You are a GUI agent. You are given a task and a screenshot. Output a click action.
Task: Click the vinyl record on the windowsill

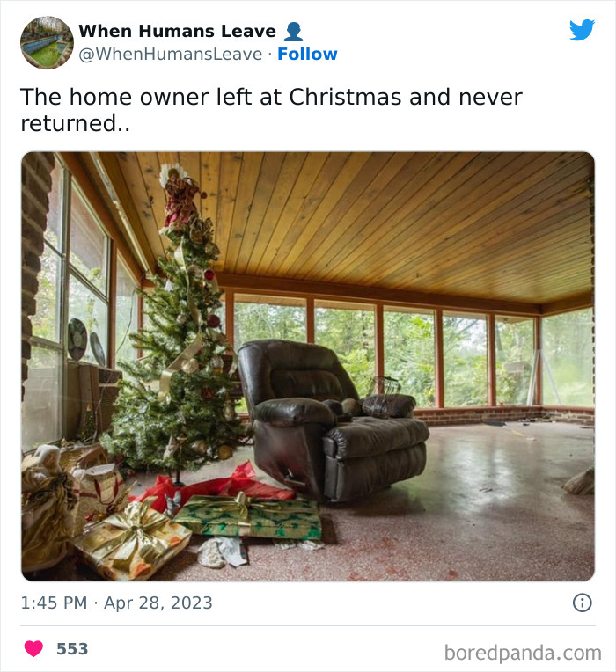[x=77, y=339]
